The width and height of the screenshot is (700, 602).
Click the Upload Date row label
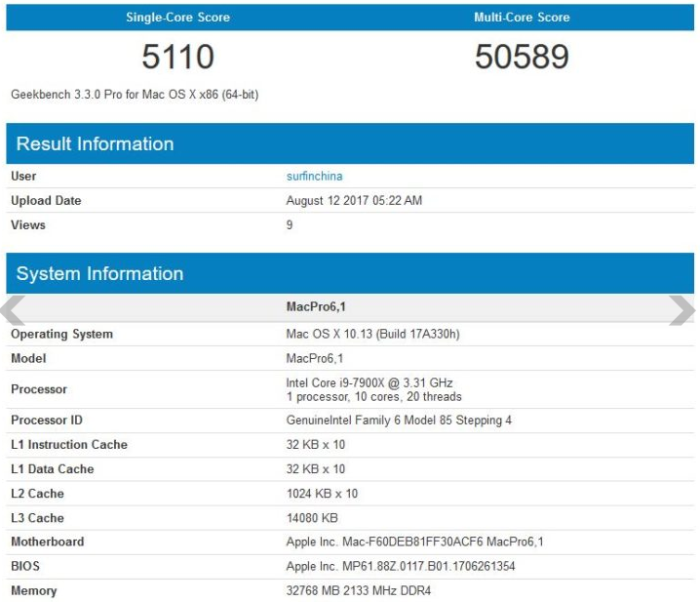46,200
